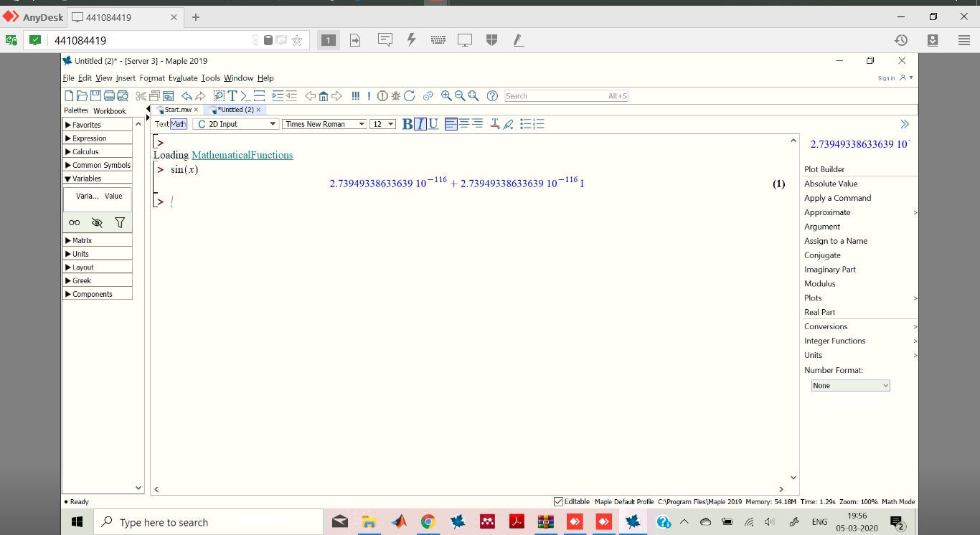The width and height of the screenshot is (980, 535).
Task: Switch input mode to Text
Action: click(x=161, y=124)
